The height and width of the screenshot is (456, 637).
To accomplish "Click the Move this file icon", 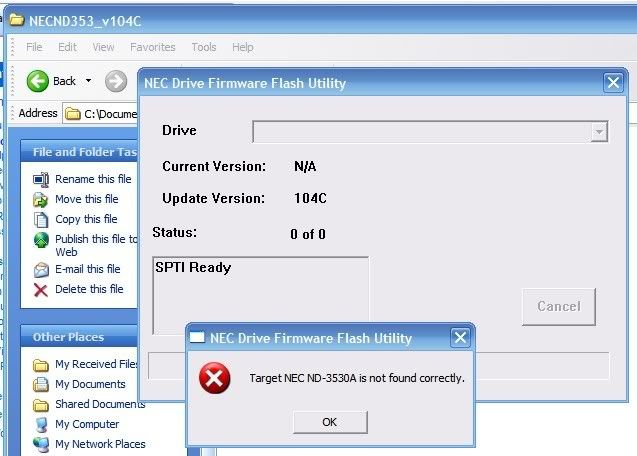I will tap(41, 199).
